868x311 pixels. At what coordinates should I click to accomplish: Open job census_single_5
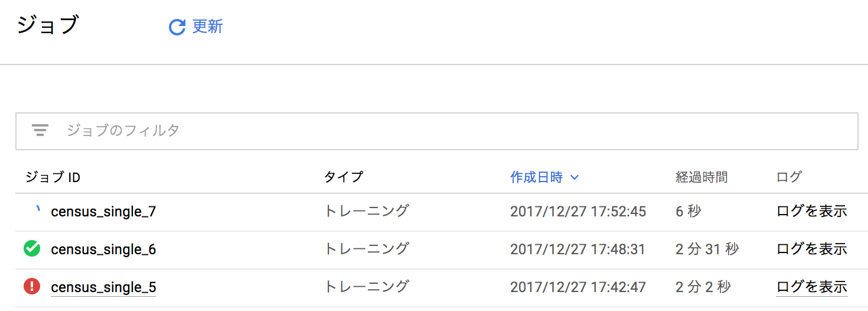click(103, 287)
